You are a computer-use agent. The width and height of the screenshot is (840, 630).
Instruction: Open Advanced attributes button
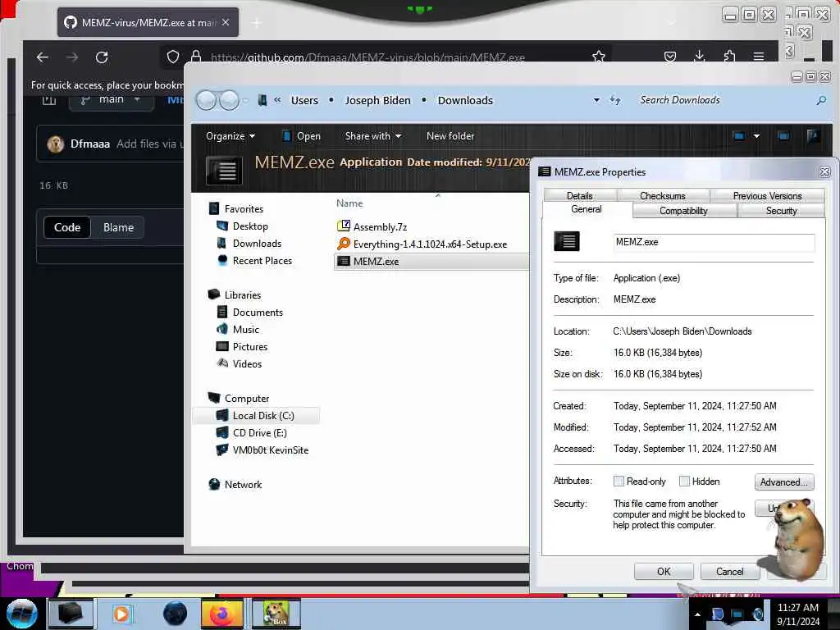pos(783,482)
